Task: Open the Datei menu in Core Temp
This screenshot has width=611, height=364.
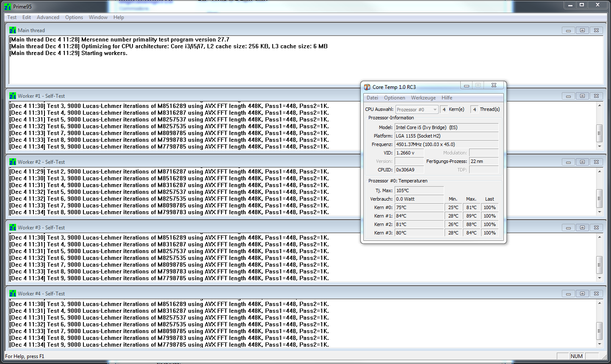Action: click(x=372, y=98)
